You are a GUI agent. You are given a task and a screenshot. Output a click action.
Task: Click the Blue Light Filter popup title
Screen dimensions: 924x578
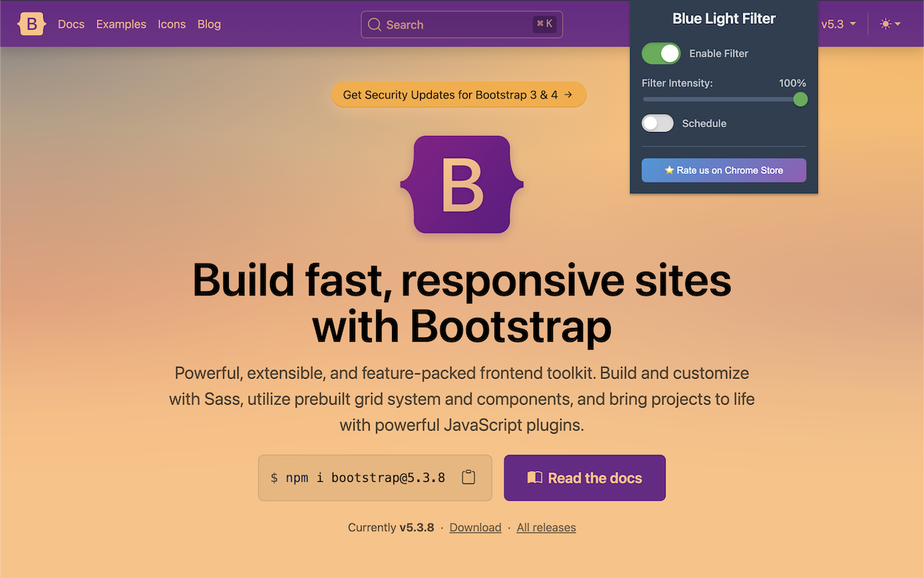(724, 19)
